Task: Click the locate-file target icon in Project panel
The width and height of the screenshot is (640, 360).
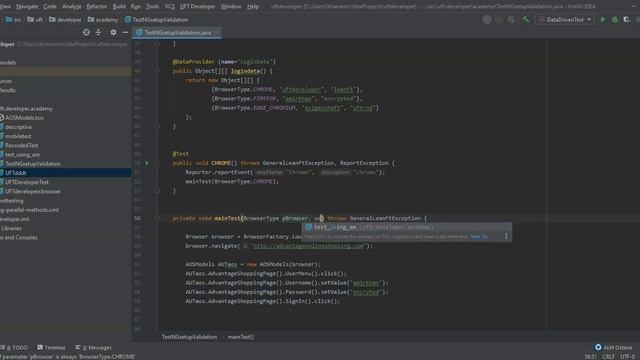Action: click(x=86, y=32)
